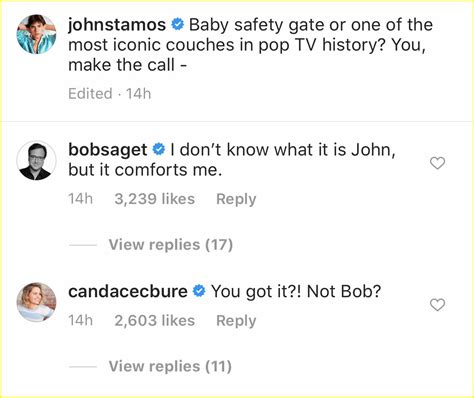474x398 pixels.
Task: Click the johnstamos username
Action: click(117, 25)
